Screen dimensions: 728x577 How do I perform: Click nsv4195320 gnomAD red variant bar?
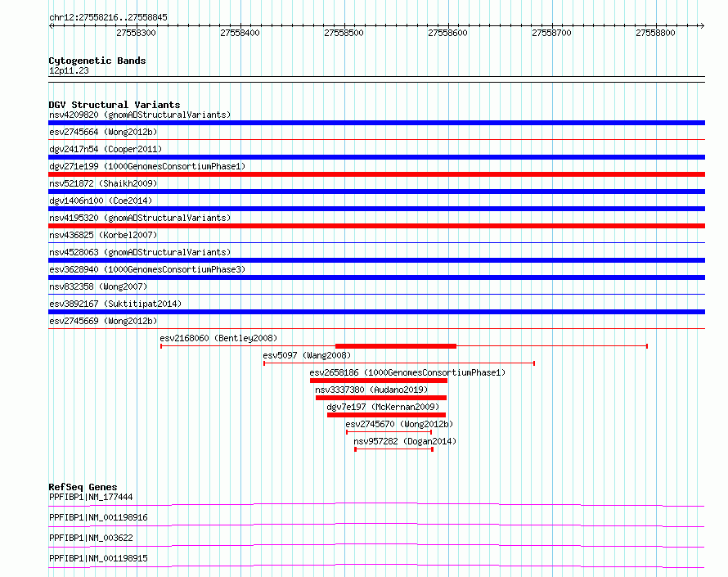[x=376, y=226]
